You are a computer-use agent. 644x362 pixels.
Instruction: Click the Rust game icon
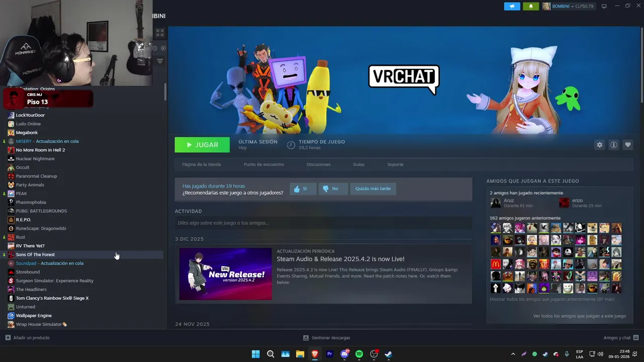pos(11,237)
